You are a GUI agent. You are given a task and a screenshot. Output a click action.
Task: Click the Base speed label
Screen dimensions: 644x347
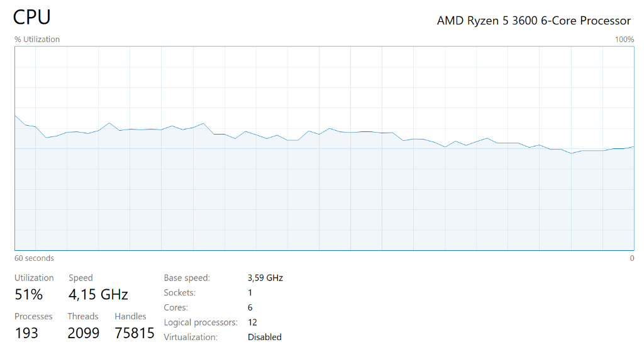tap(187, 278)
